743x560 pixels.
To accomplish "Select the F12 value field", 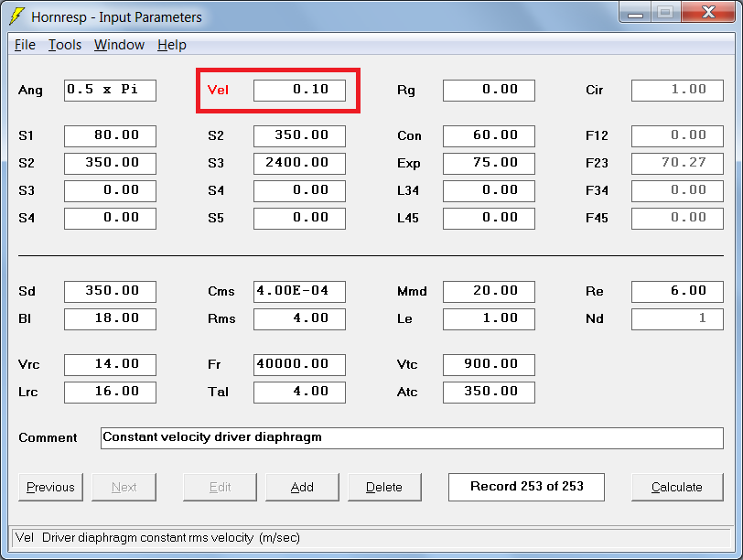I will [677, 136].
